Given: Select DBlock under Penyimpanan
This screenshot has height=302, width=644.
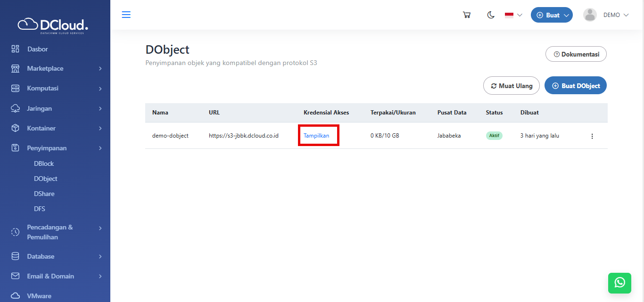Looking at the screenshot, I should pyautogui.click(x=44, y=163).
